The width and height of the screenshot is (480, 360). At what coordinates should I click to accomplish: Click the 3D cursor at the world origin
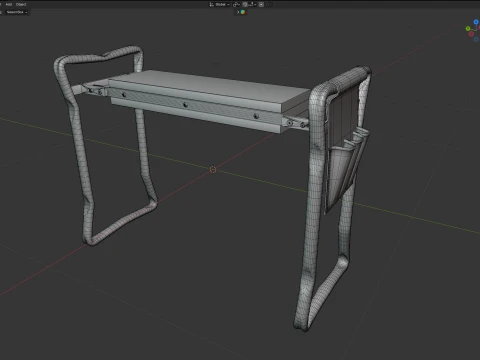pos(213,170)
